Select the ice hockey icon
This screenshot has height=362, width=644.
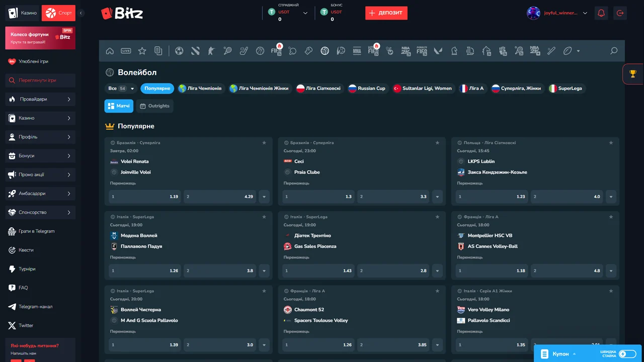point(244,51)
